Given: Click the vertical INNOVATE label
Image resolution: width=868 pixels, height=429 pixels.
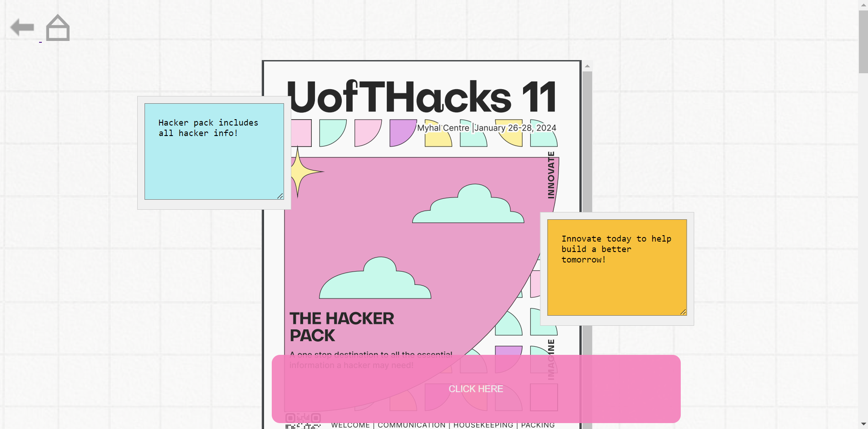Looking at the screenshot, I should (x=551, y=175).
